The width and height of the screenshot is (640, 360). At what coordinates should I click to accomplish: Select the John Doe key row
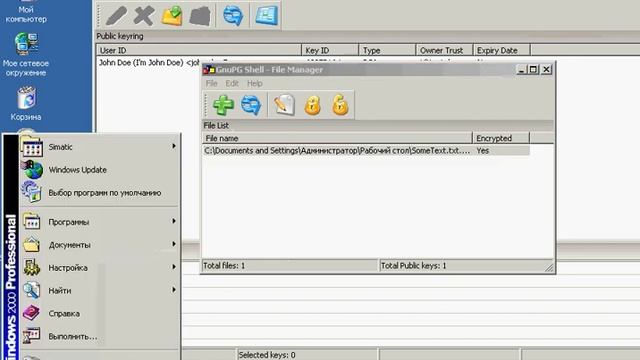tap(149, 63)
